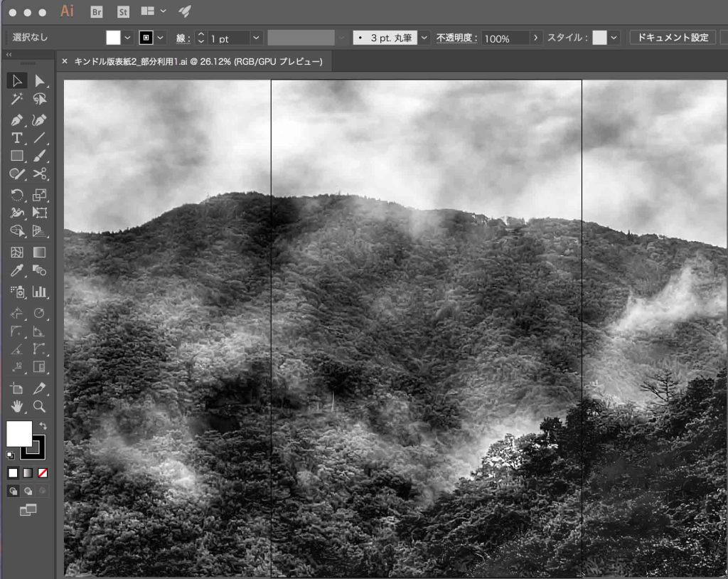Select the Pen tool
728x579 pixels.
pos(17,120)
